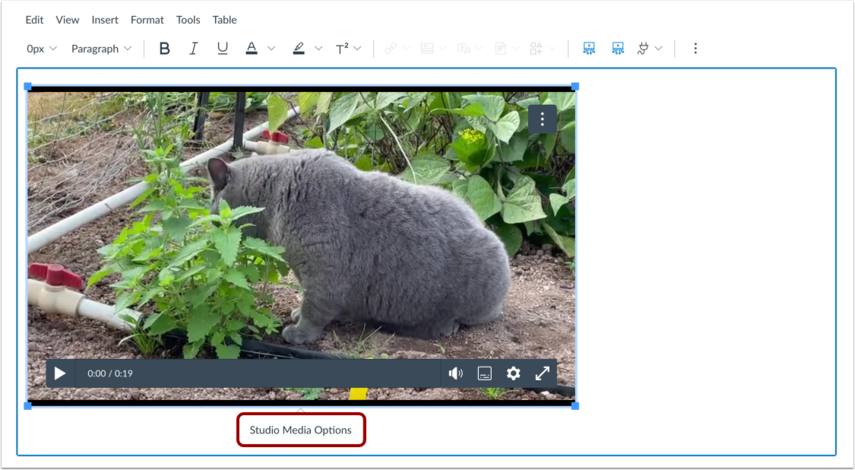Play the cat video
Screen dimensions: 855x470
60,373
